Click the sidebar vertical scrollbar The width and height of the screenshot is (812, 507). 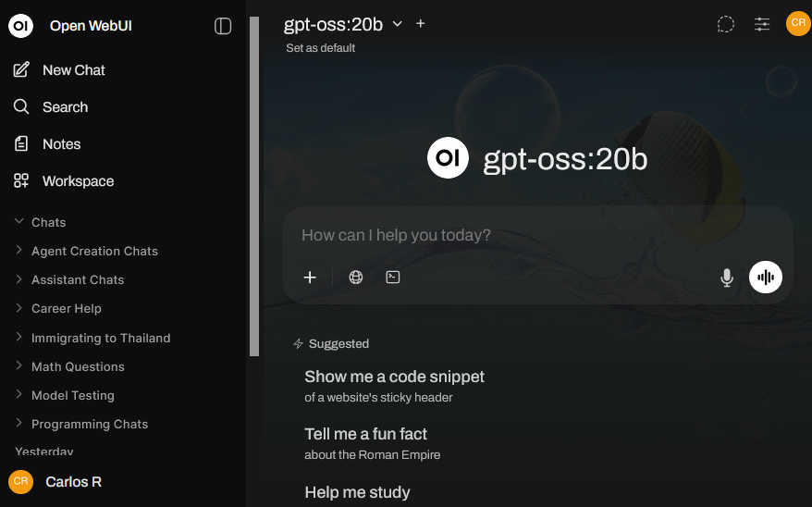254,185
